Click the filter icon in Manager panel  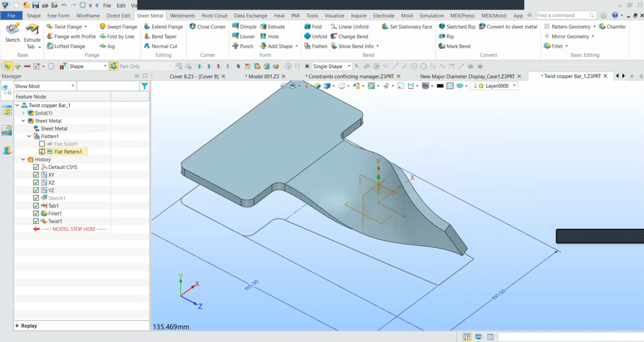click(x=145, y=87)
